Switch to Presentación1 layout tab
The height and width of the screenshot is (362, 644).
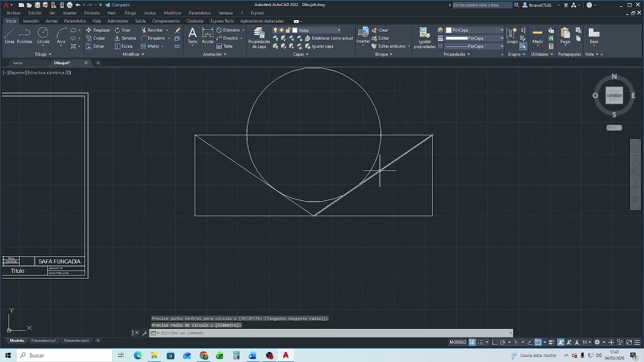(44, 340)
